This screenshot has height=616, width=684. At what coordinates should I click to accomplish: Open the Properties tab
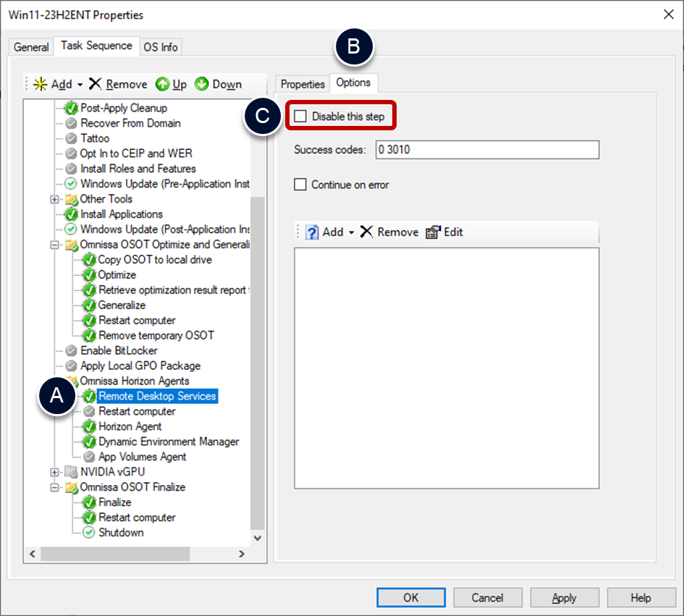click(x=303, y=84)
